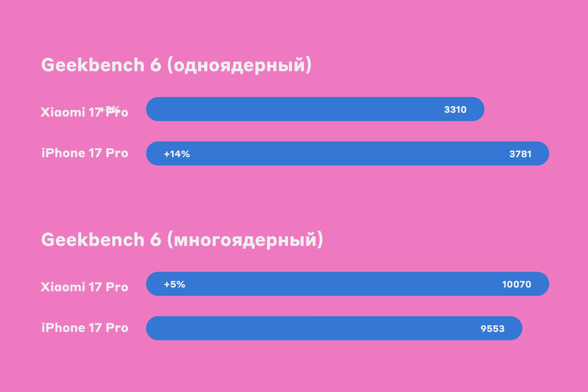The image size is (588, 392).
Task: Click the 10070 score value
Action: (x=517, y=284)
